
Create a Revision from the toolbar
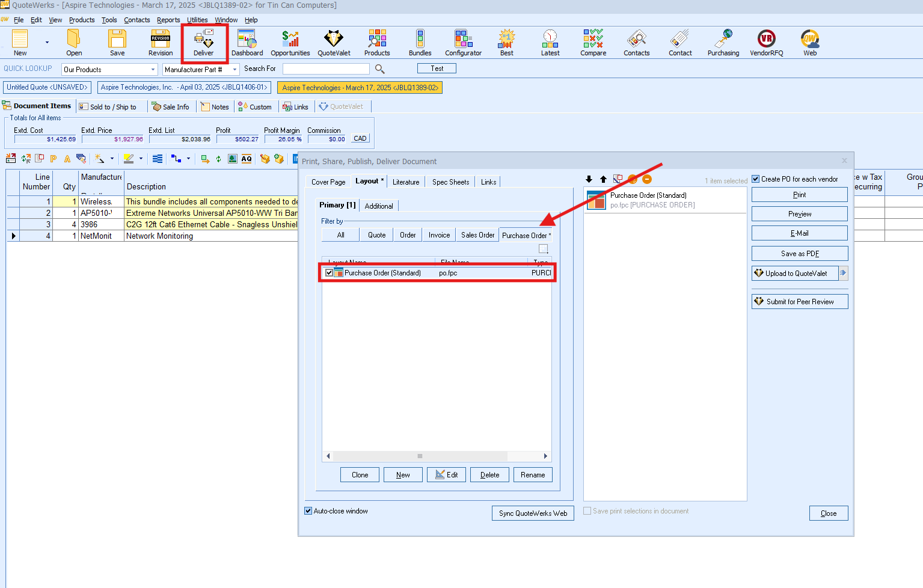tap(161, 43)
